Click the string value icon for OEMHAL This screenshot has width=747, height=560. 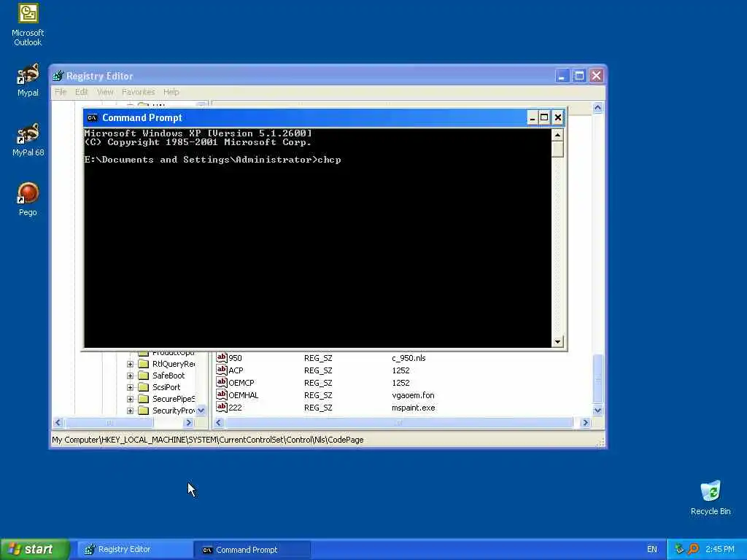click(x=222, y=394)
